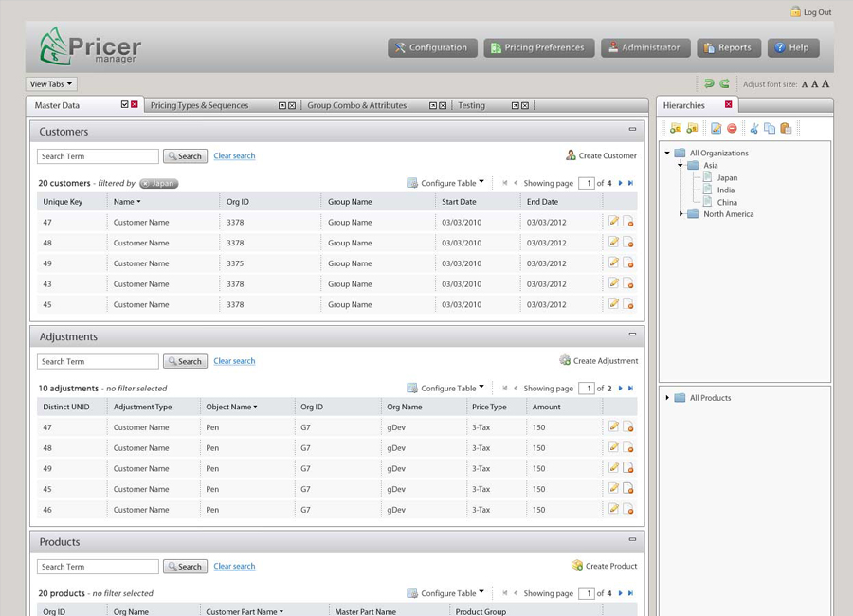Select the largest font size A
Viewport: 853px width, 616px height.
tap(826, 84)
